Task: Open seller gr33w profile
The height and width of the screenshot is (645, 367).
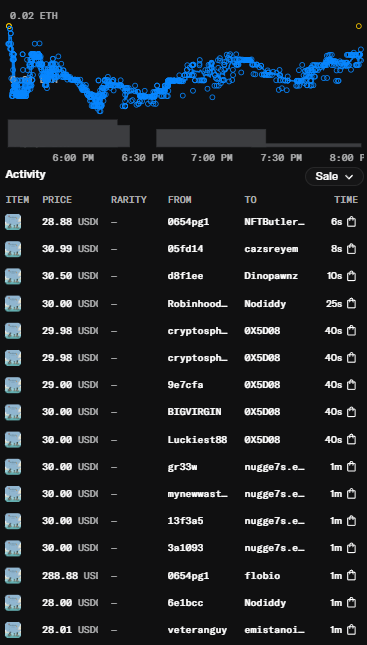Action: tap(182, 467)
